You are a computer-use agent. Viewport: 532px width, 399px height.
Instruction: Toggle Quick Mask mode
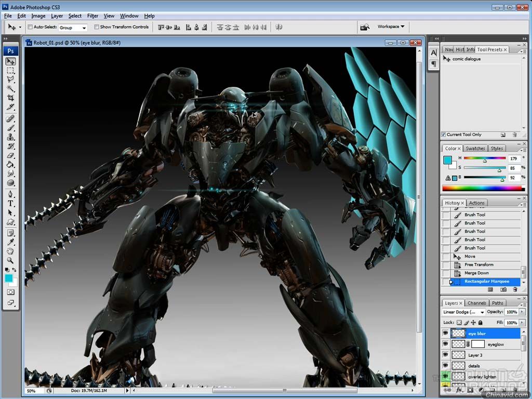tap(10, 292)
